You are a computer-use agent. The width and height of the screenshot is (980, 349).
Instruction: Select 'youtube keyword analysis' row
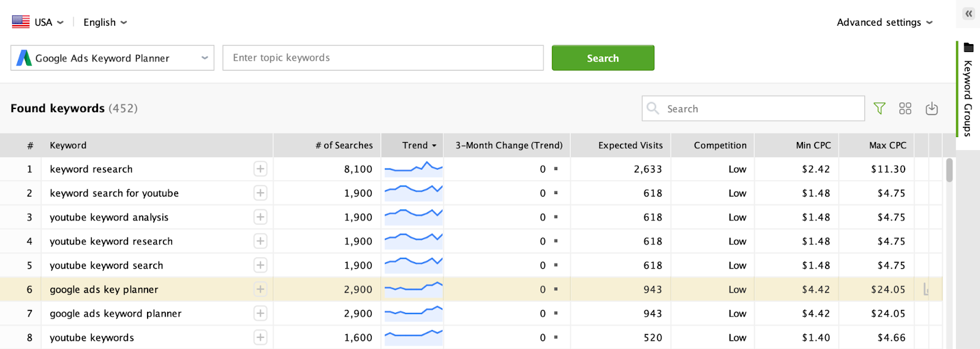coord(472,217)
